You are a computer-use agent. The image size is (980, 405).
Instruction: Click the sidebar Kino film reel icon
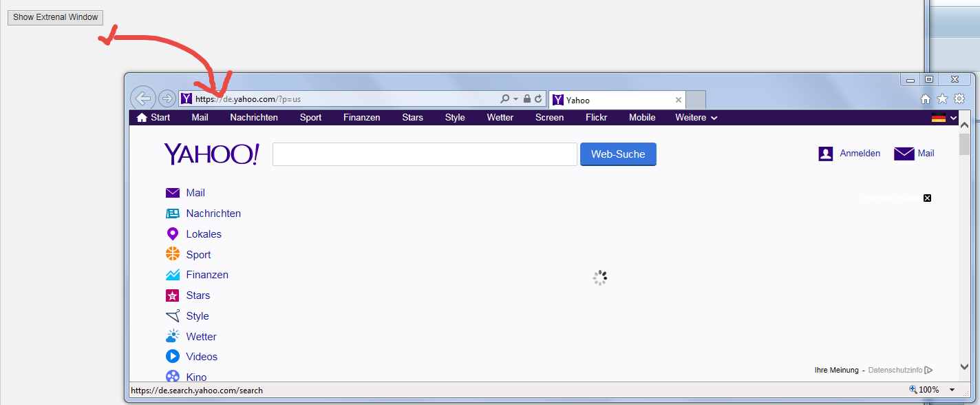click(173, 377)
